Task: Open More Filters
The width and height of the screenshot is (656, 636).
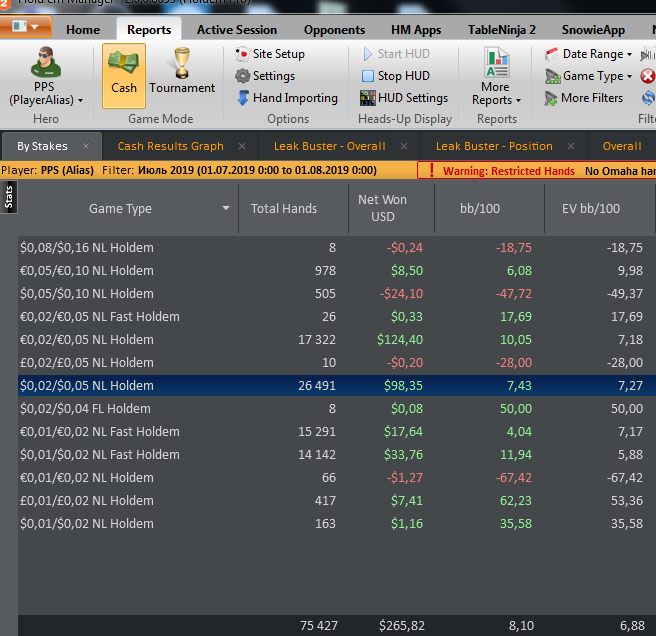Action: pos(584,98)
